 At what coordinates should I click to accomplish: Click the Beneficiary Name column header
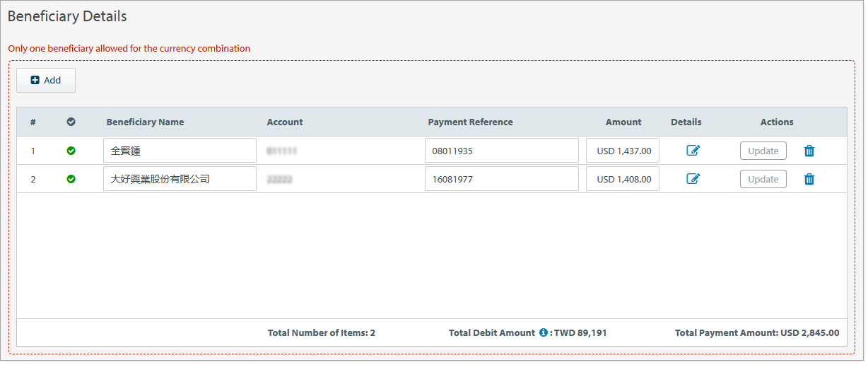point(145,122)
